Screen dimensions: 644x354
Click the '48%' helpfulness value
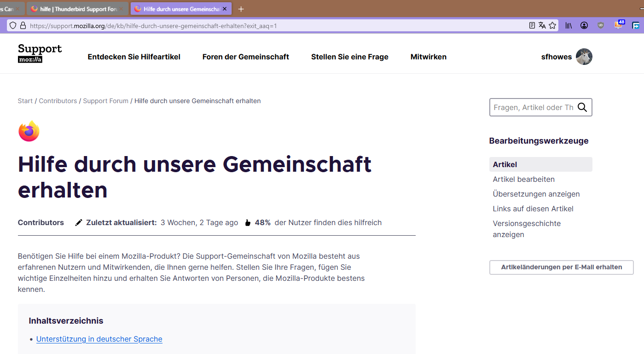[x=263, y=223]
